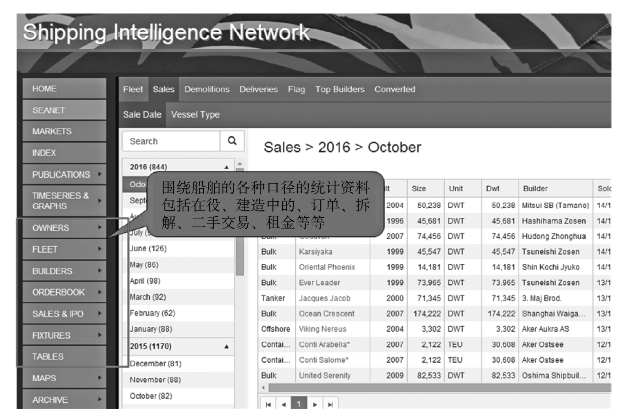Click vessel name Ever Leader

(319, 283)
